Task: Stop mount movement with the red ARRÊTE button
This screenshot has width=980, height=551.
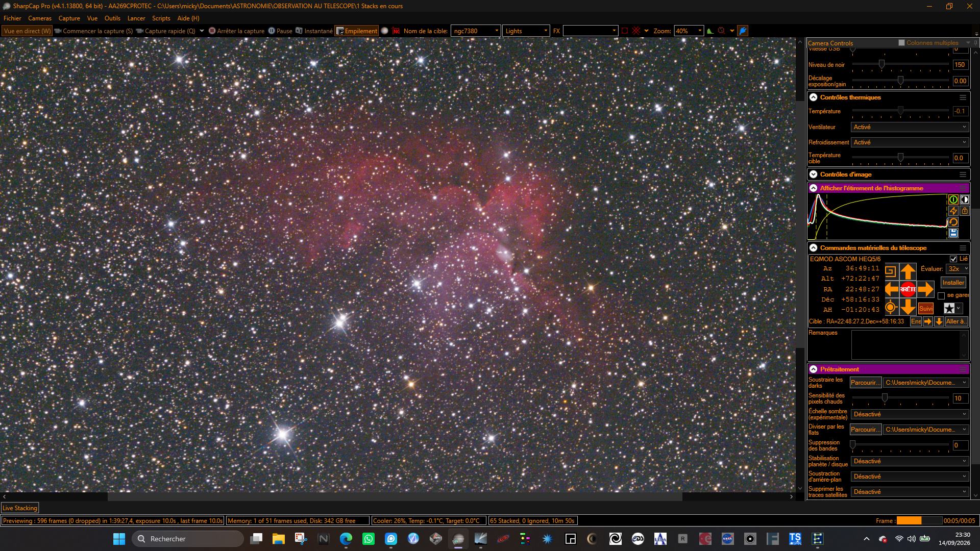Action: (x=908, y=289)
